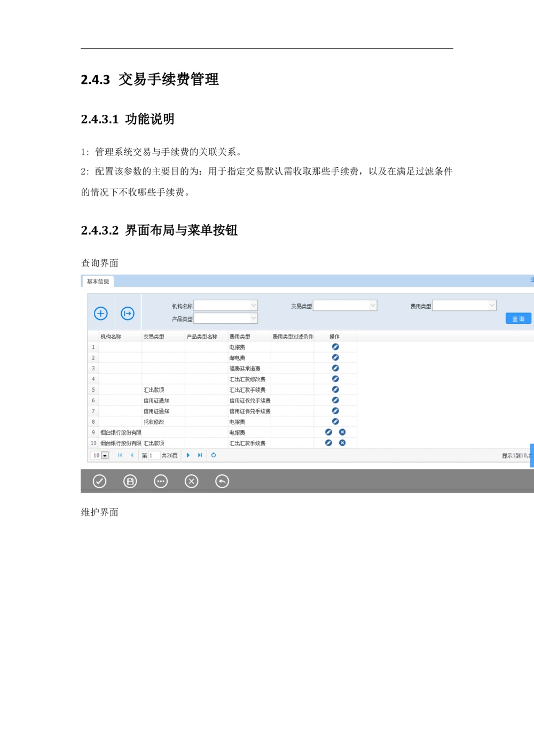Click the add new record plus icon
The height and width of the screenshot is (756, 534).
click(x=101, y=314)
